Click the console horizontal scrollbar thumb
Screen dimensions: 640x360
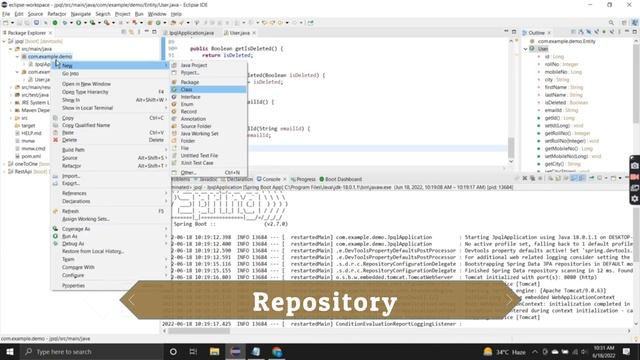pos(199,331)
